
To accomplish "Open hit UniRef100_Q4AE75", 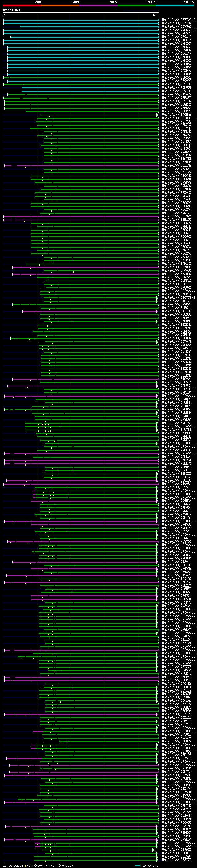I will (x=176, y=40).
